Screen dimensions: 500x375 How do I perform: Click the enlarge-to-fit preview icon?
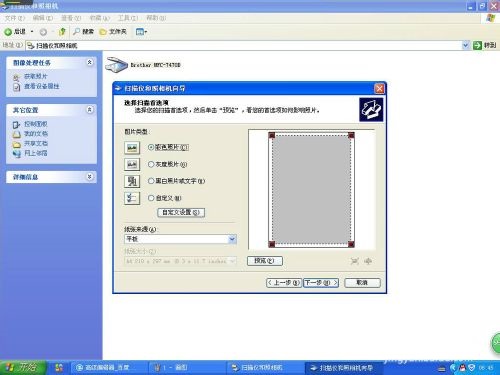pyautogui.click(x=355, y=261)
